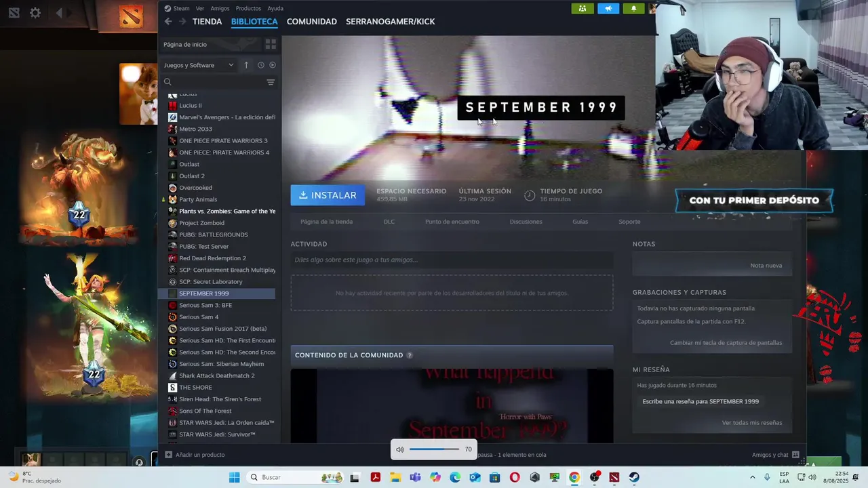Open advanced filter options icon in library search
The image size is (868, 488).
pyautogui.click(x=271, y=82)
